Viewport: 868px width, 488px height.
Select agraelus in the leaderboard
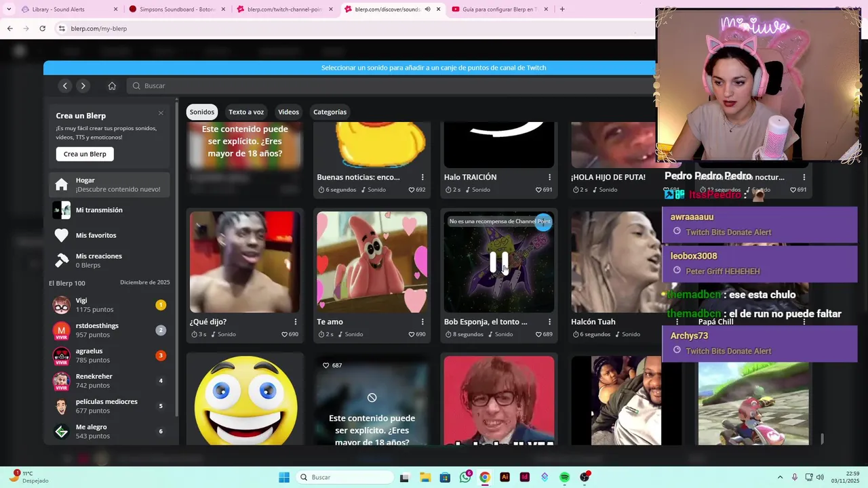click(109, 356)
